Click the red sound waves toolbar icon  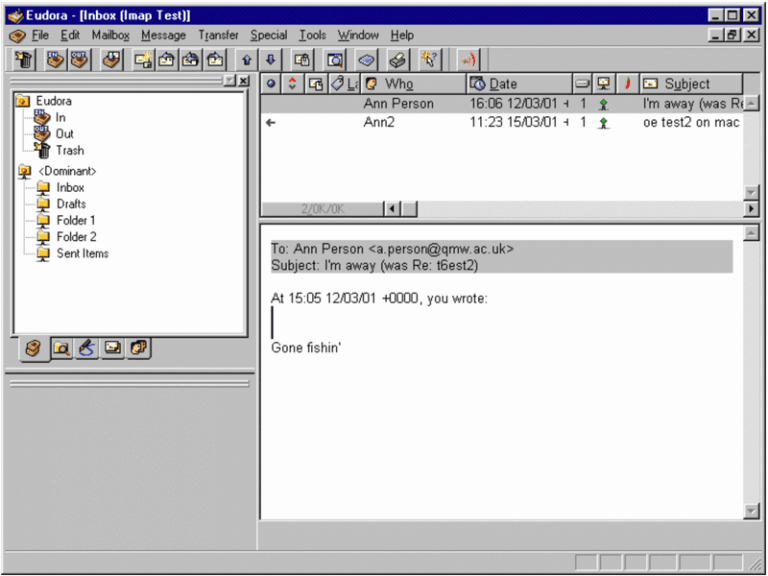pyautogui.click(x=468, y=60)
